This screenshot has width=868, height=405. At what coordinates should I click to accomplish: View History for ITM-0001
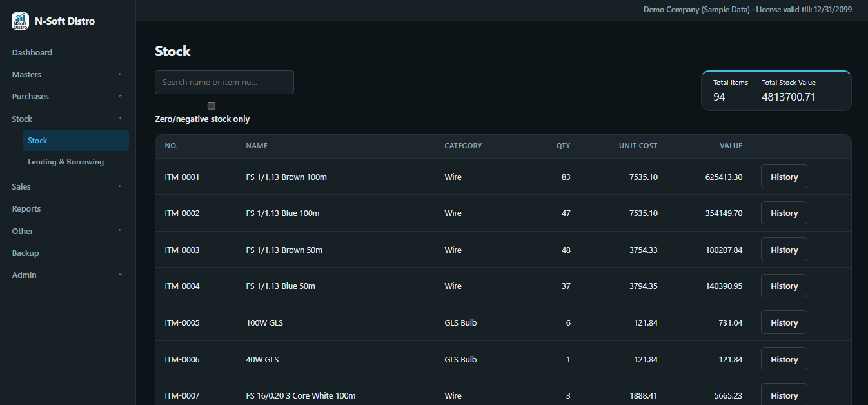(784, 177)
